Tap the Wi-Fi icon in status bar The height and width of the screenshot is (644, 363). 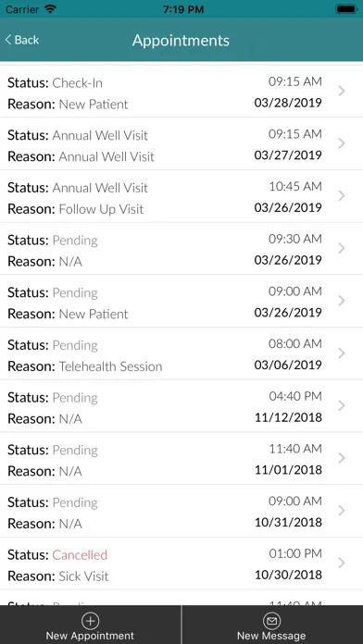pyautogui.click(x=50, y=9)
